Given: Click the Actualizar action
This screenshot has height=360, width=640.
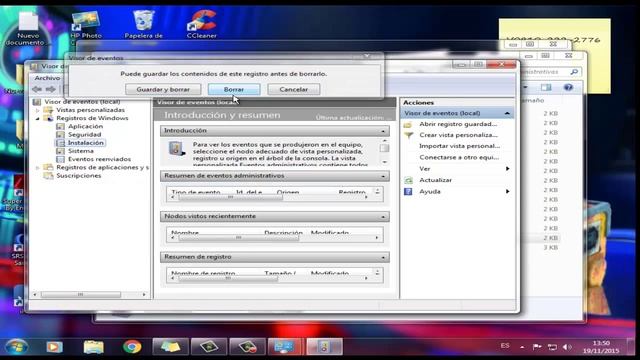Looking at the screenshot, I should click(x=435, y=180).
